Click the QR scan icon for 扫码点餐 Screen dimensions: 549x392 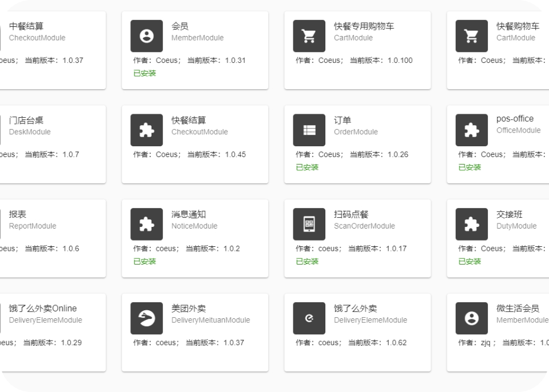pyautogui.click(x=309, y=224)
